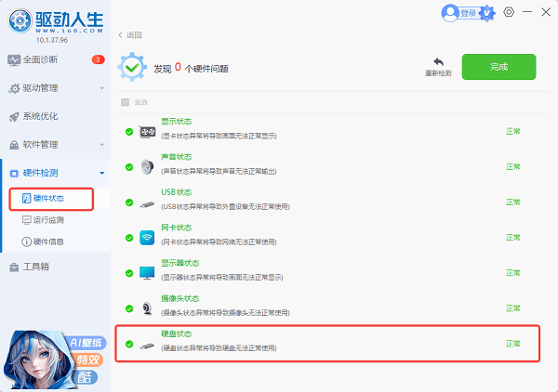
Task: Click the 显示状态 title text
Action: pos(176,122)
